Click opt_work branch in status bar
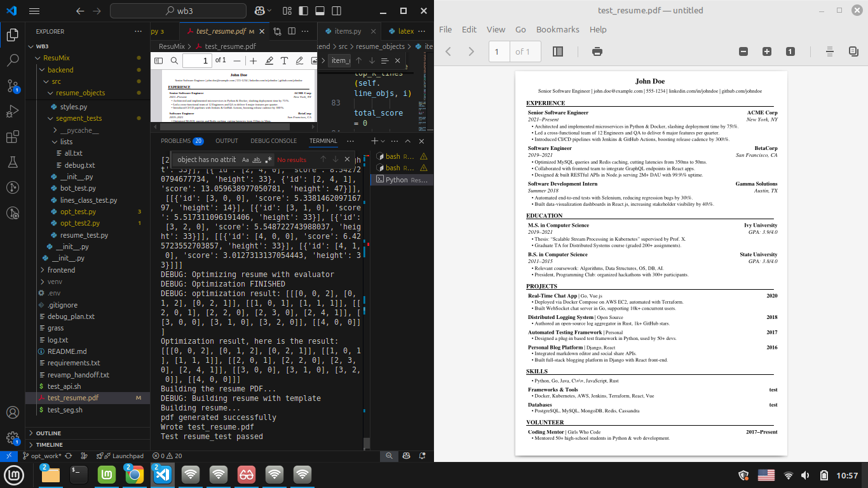 (41, 456)
